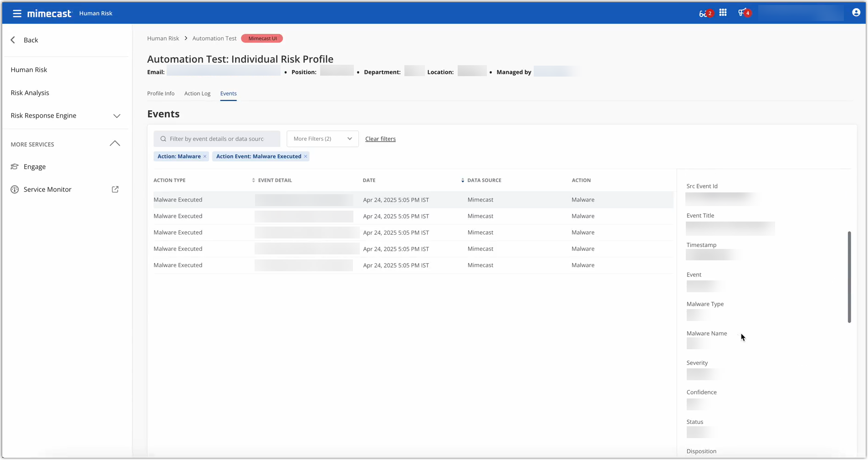Remove Action Event: Malware Executed chip
Screen dimensions: 868x460
pos(306,156)
